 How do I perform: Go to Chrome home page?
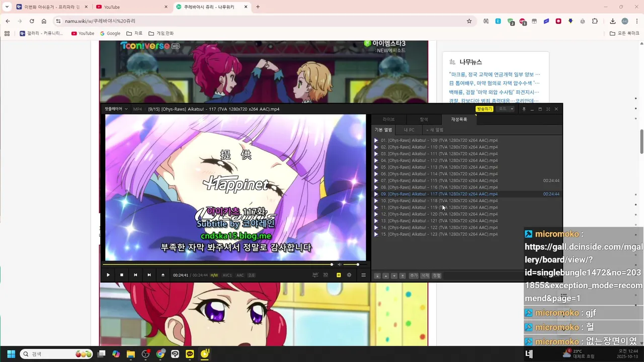coord(44,21)
